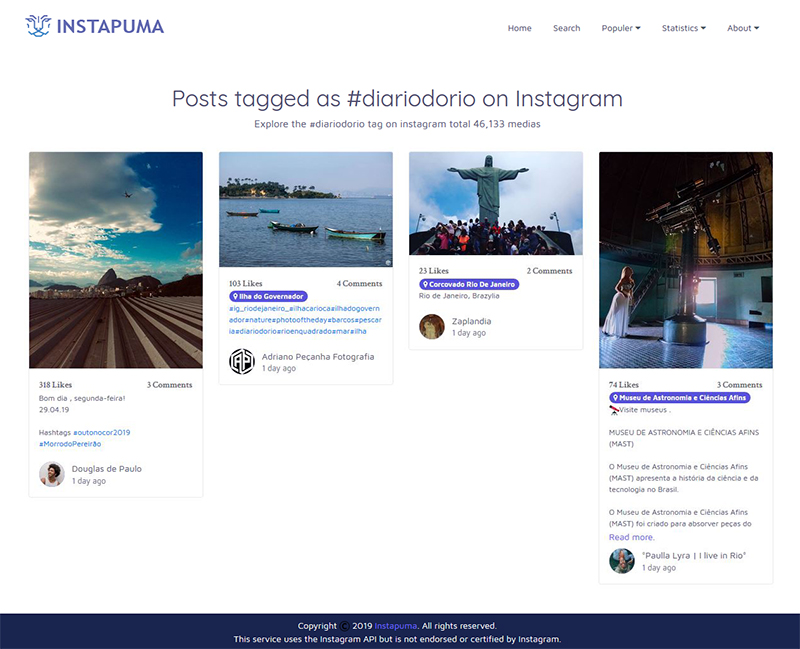The width and height of the screenshot is (800, 649).
Task: Go to the Home menu item
Action: (519, 28)
